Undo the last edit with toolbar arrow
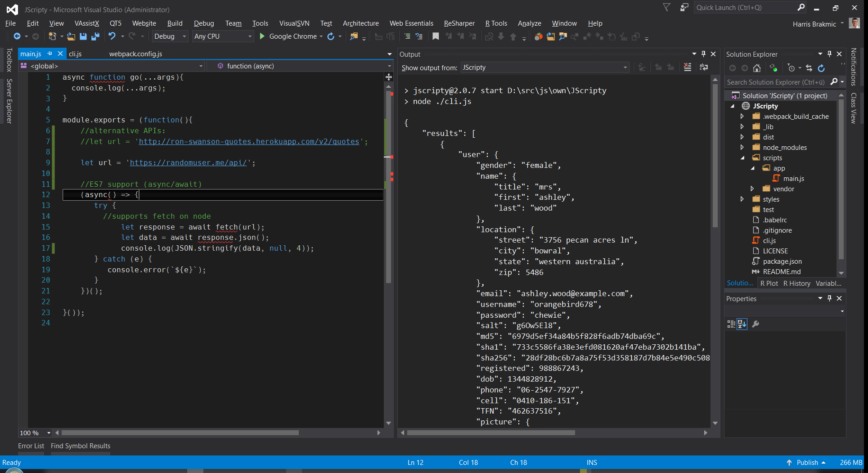Viewport: 868px width, 473px height. pyautogui.click(x=112, y=36)
